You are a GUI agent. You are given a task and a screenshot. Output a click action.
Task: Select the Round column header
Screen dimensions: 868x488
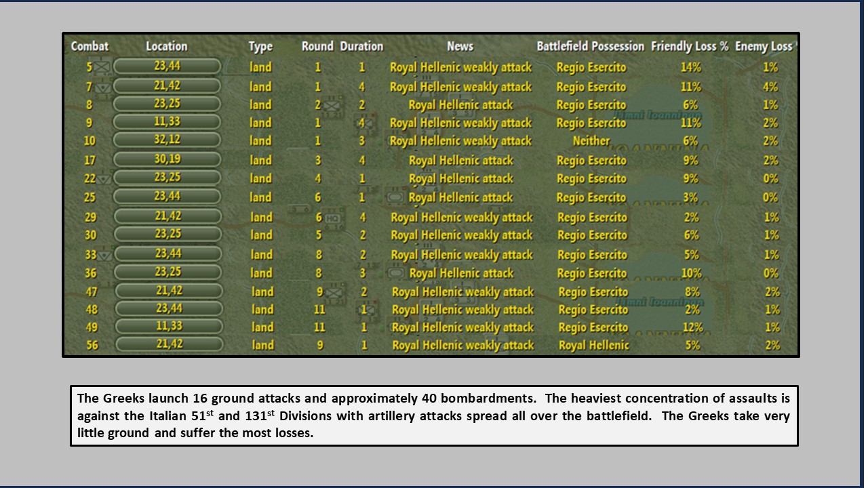317,46
